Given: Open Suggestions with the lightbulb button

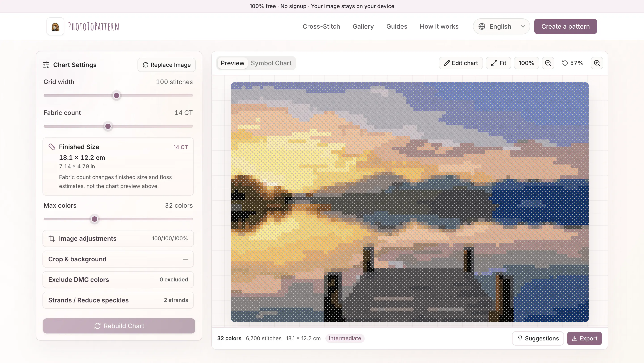Looking at the screenshot, I should point(538,338).
